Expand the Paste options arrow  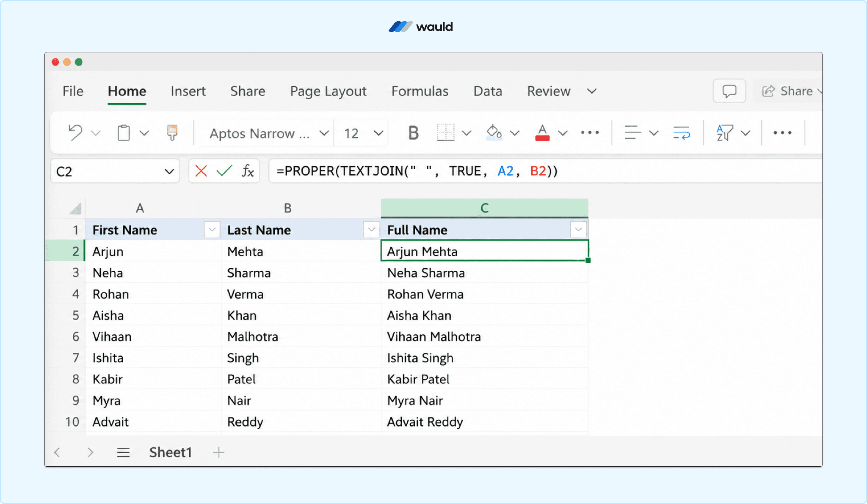point(144,133)
